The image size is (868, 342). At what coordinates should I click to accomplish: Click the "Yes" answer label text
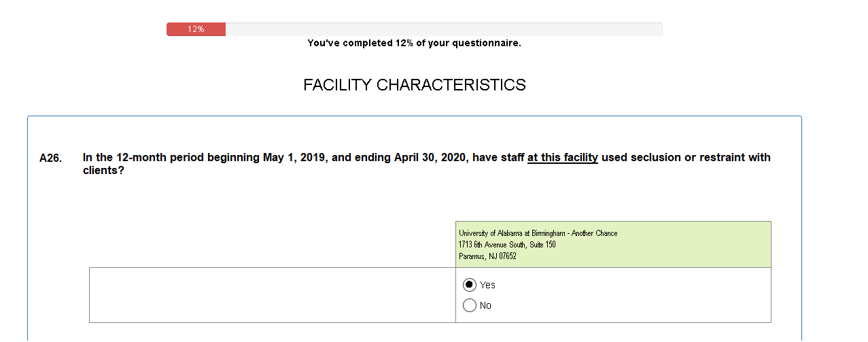[487, 285]
